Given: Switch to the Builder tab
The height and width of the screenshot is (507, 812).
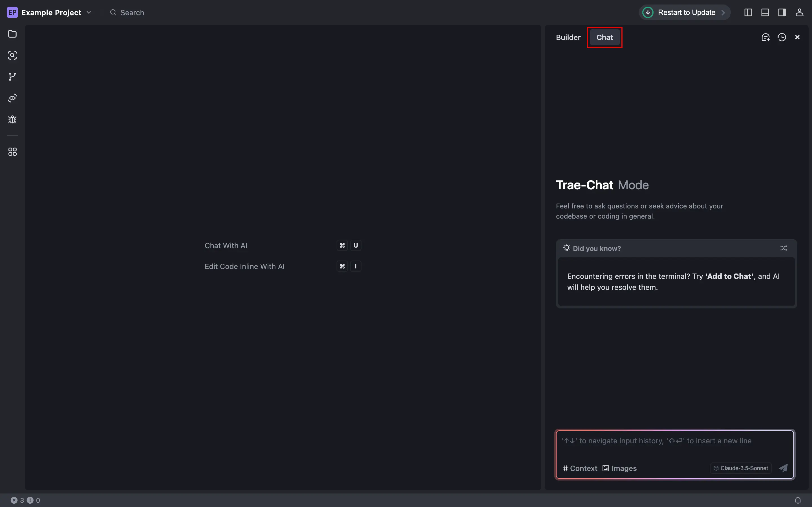Looking at the screenshot, I should tap(568, 37).
